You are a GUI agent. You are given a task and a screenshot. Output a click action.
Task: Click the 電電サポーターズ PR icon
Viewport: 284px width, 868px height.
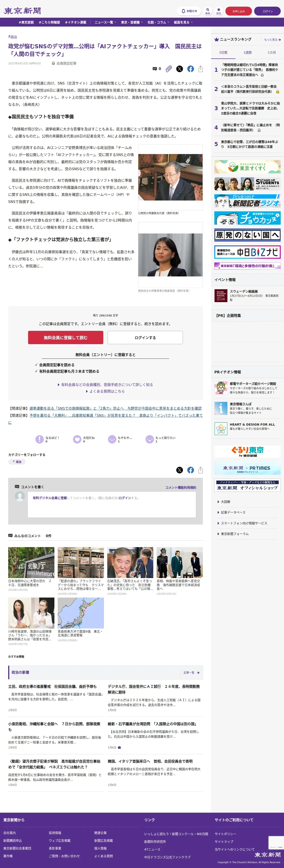[x=221, y=388]
